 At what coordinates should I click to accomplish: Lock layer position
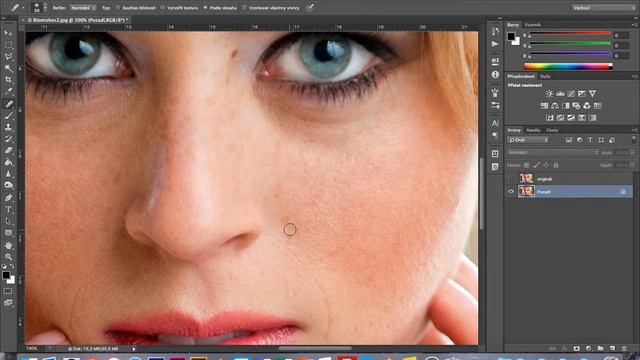tap(546, 165)
